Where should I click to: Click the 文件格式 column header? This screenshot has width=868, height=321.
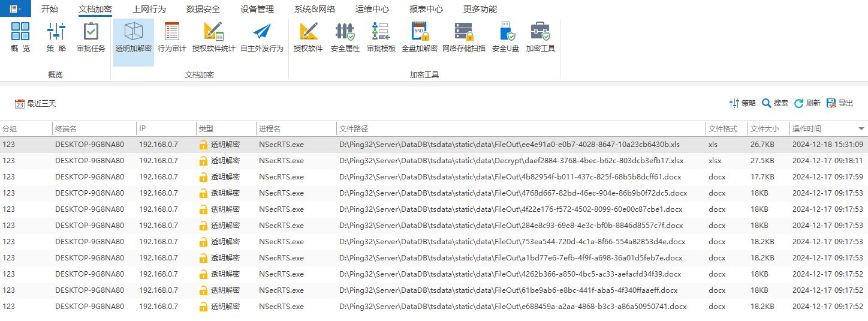tap(727, 129)
